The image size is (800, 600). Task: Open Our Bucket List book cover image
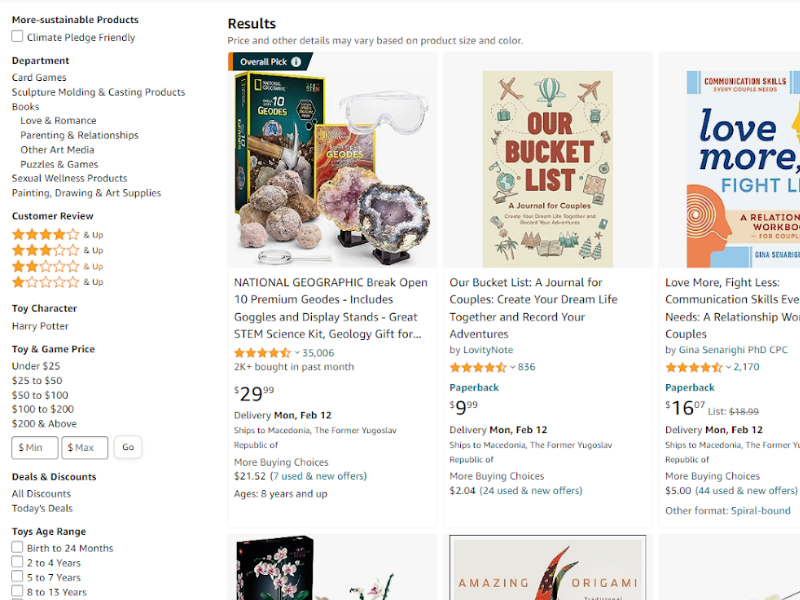[547, 169]
